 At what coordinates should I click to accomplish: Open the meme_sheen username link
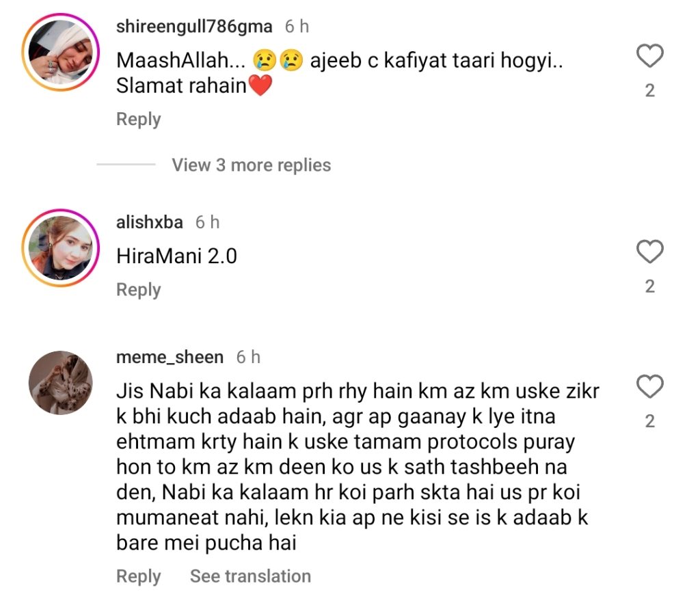[x=170, y=357]
